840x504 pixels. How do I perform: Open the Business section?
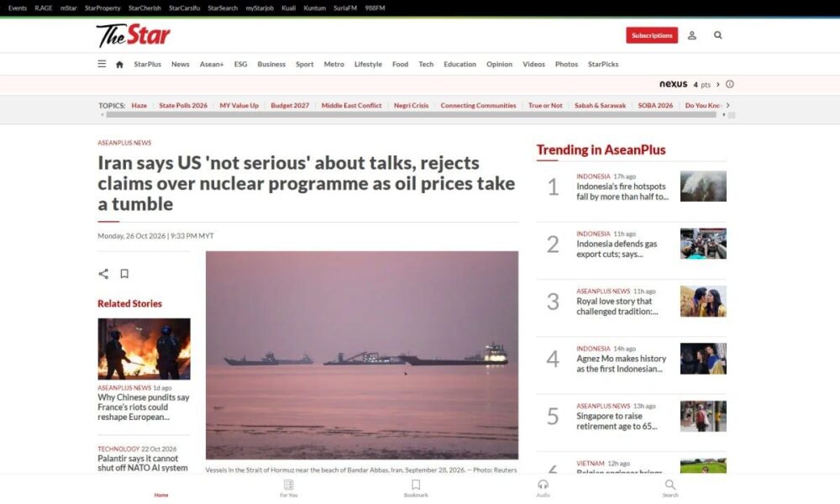coord(271,65)
